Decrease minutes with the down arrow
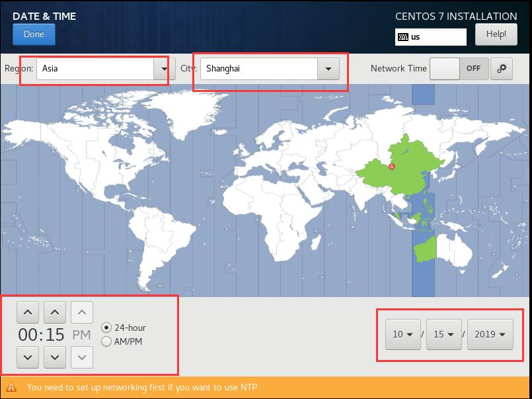The height and width of the screenshot is (399, 532). tap(54, 357)
